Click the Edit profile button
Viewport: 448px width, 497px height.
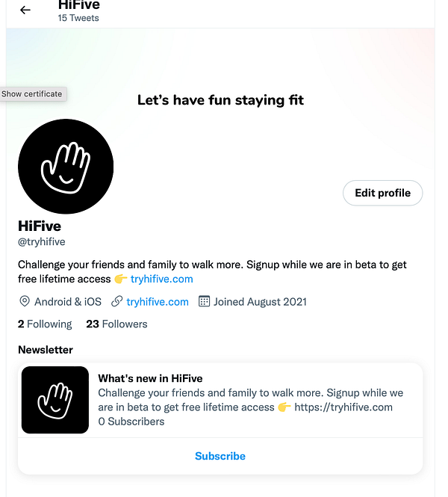tap(382, 193)
